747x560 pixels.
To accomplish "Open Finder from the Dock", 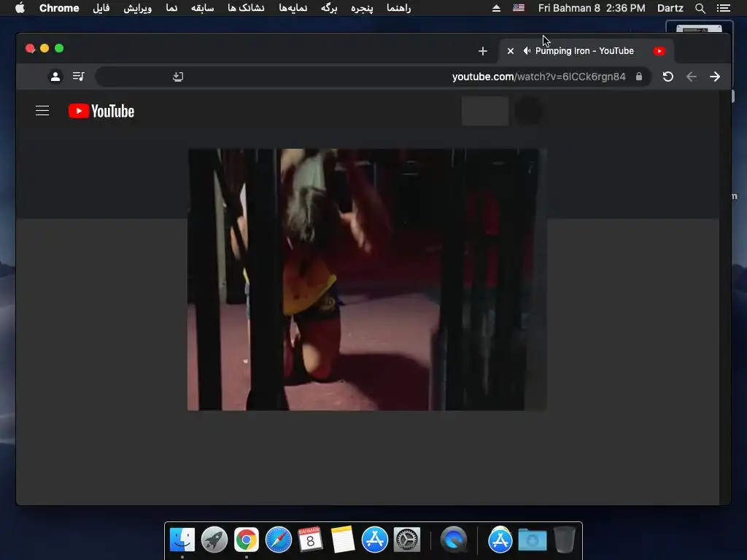I will pyautogui.click(x=182, y=540).
